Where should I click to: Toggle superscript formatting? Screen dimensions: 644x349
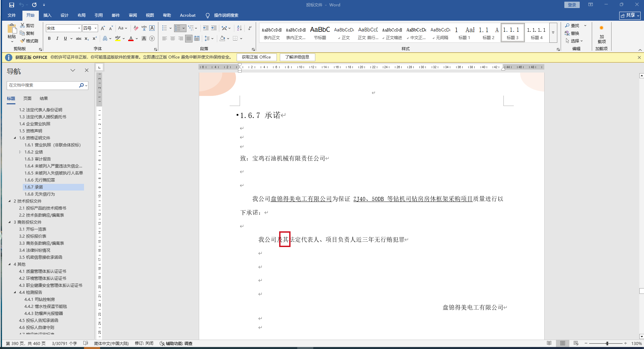[x=95, y=38]
